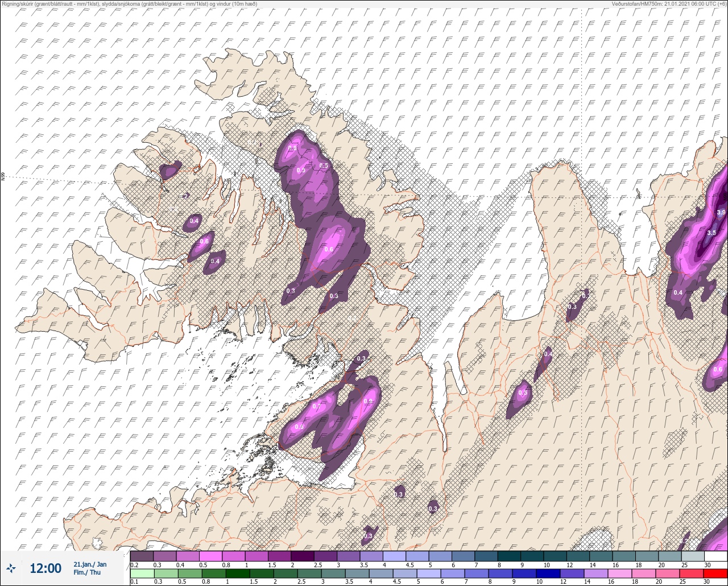Select the bright pink 0.5 swatch on snow scale
728x586 pixels.
210,556
